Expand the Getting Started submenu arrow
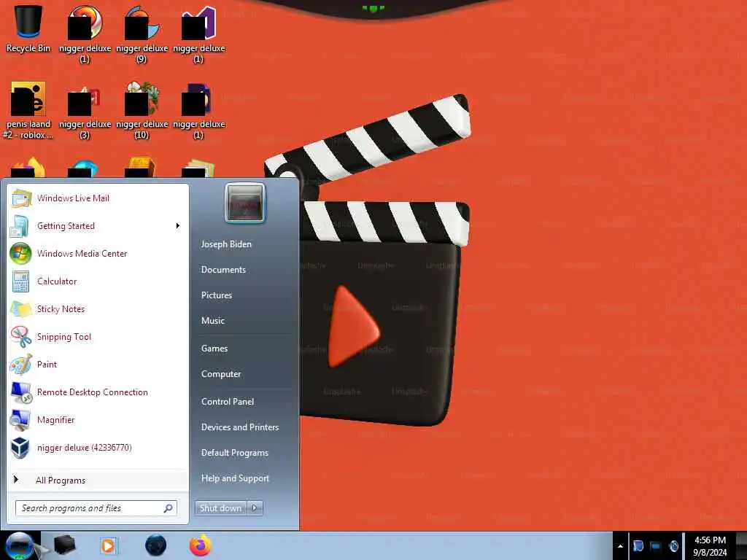This screenshot has height=560, width=747. click(x=178, y=226)
